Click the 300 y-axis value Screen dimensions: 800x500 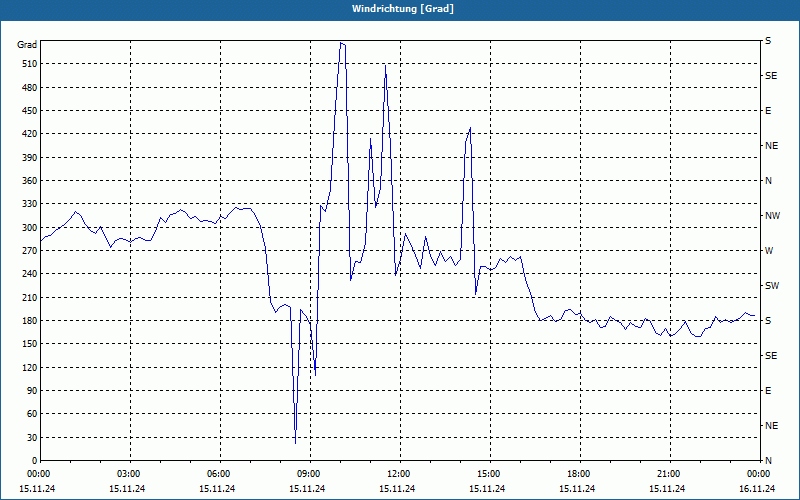(x=29, y=227)
